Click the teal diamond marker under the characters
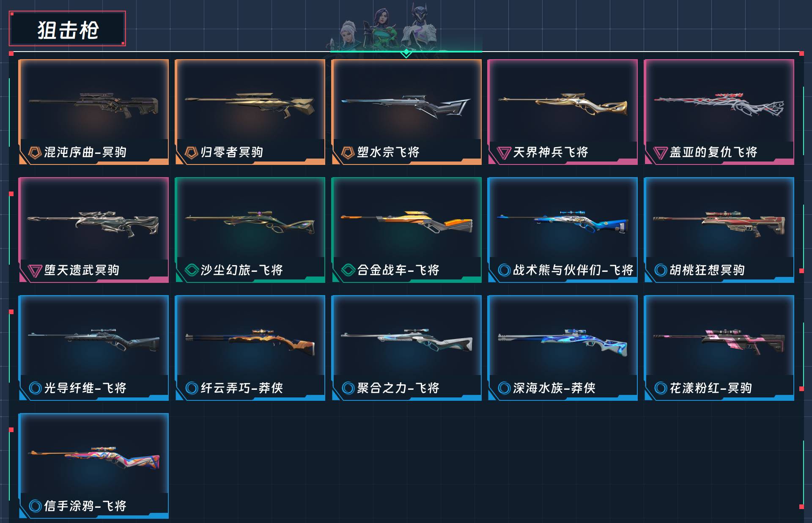The image size is (812, 523). [x=406, y=53]
